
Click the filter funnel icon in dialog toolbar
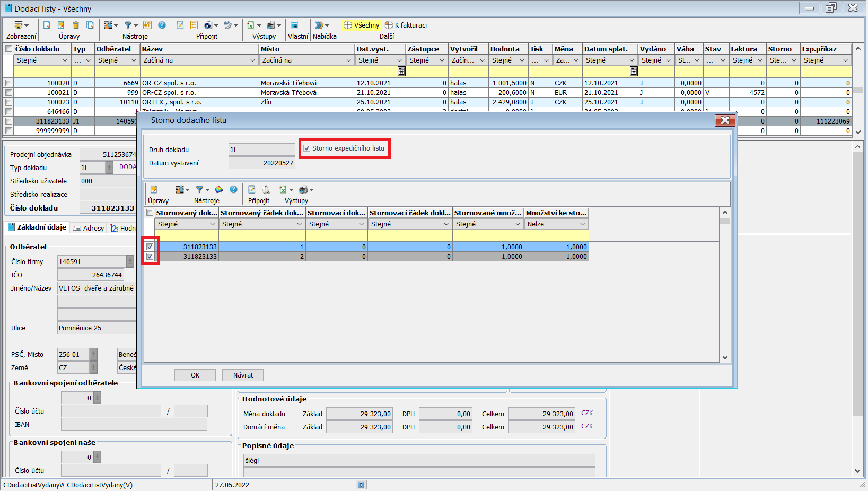click(200, 189)
